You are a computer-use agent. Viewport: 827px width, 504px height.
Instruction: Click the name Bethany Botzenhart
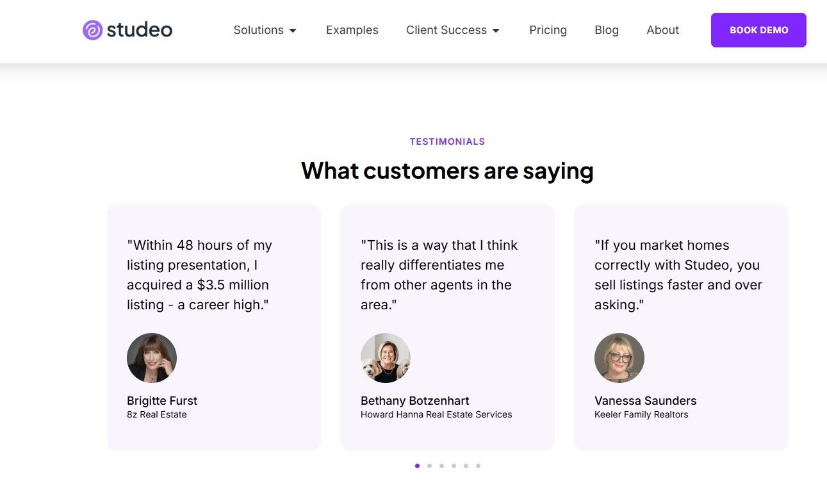(x=415, y=401)
